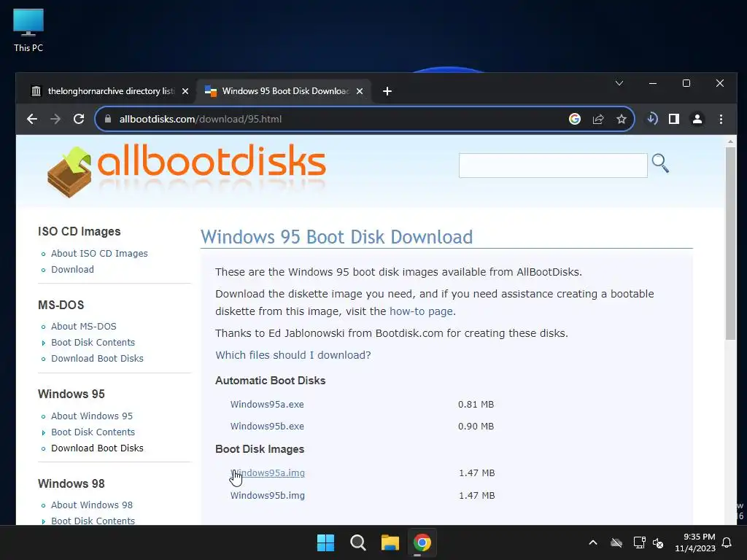This screenshot has height=560, width=747.
Task: Close the Windows 95 Boot Disk Download tab
Action: pyautogui.click(x=360, y=91)
